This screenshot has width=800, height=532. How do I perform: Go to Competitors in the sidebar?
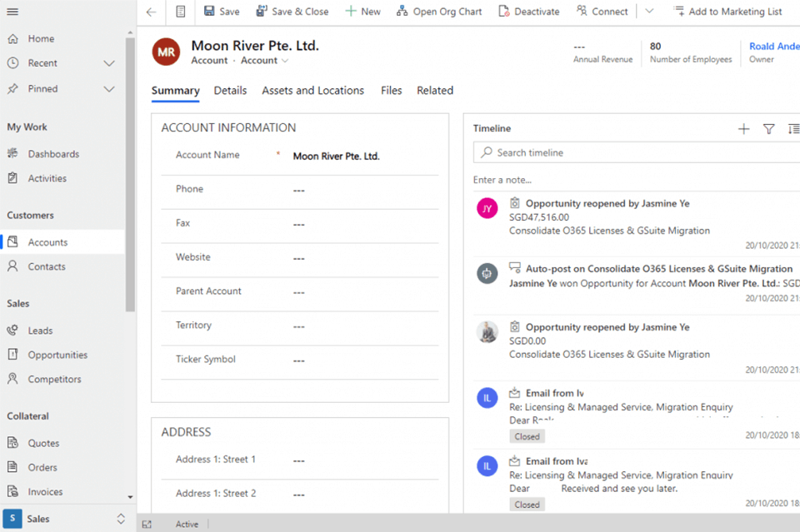click(x=54, y=379)
